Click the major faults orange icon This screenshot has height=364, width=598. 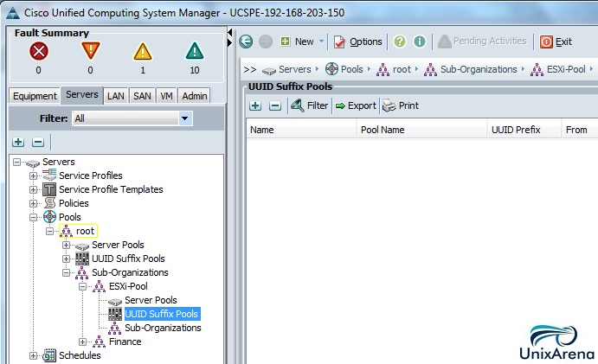click(x=90, y=50)
